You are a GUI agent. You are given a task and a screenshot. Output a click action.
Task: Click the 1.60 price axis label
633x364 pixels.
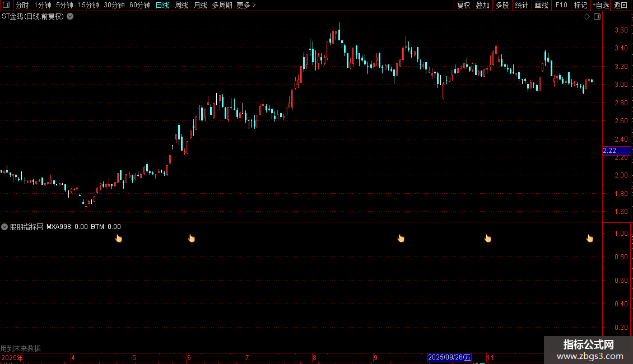click(621, 212)
